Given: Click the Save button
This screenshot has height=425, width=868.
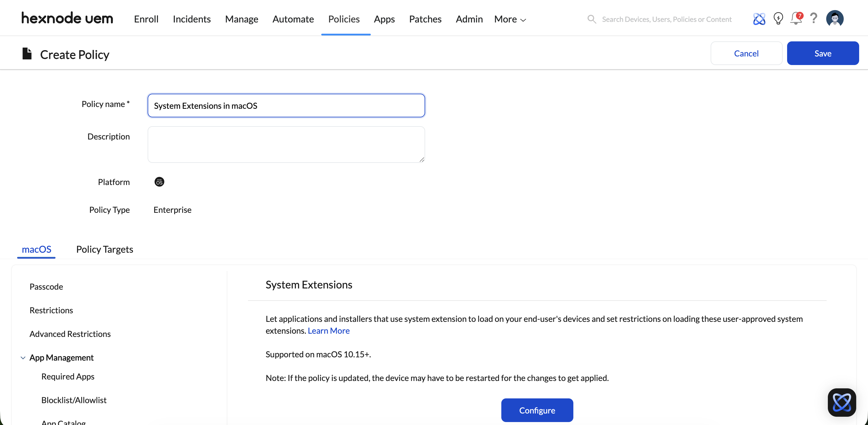Looking at the screenshot, I should click(x=823, y=53).
